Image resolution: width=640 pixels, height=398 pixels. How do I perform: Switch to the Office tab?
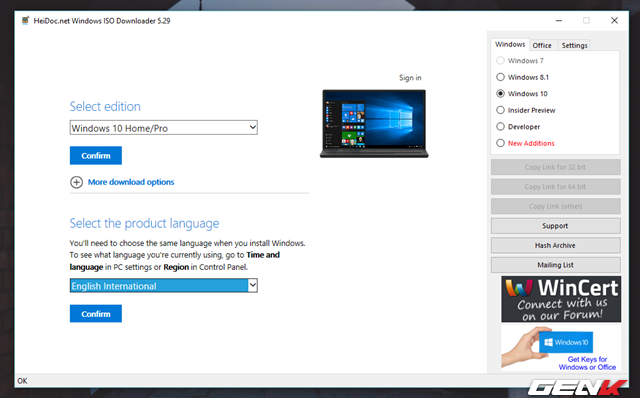pos(542,45)
